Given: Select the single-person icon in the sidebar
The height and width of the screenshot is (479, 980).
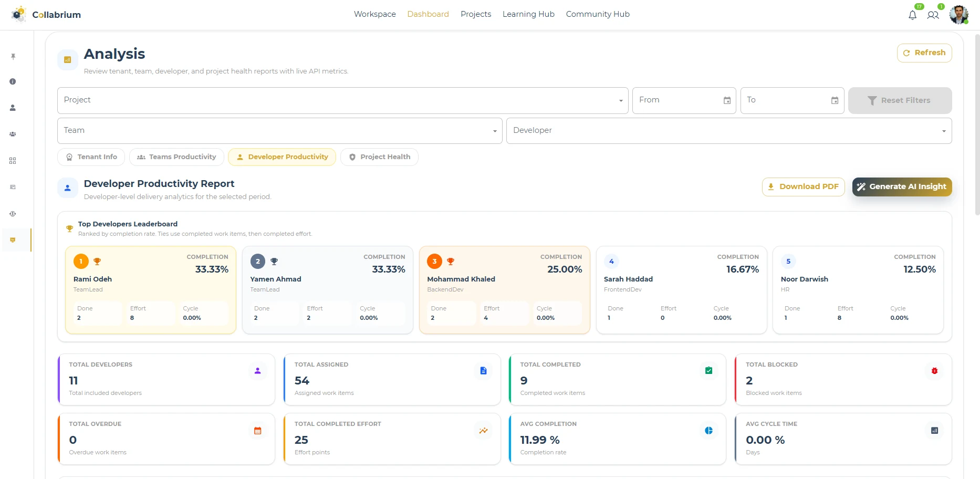Looking at the screenshot, I should (13, 108).
